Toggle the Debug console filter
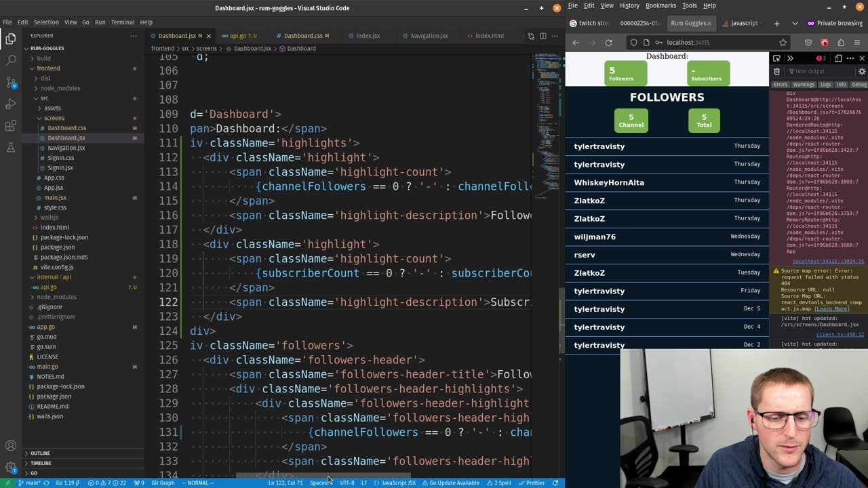 (859, 85)
